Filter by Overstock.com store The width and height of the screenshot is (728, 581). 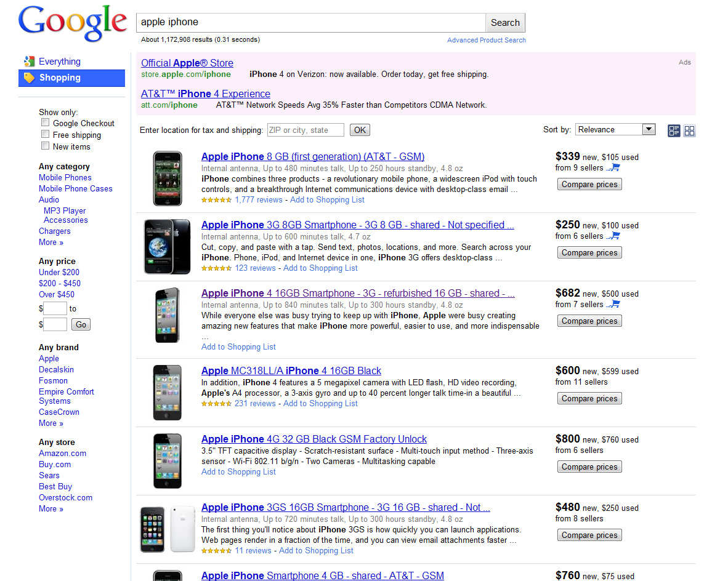point(65,498)
